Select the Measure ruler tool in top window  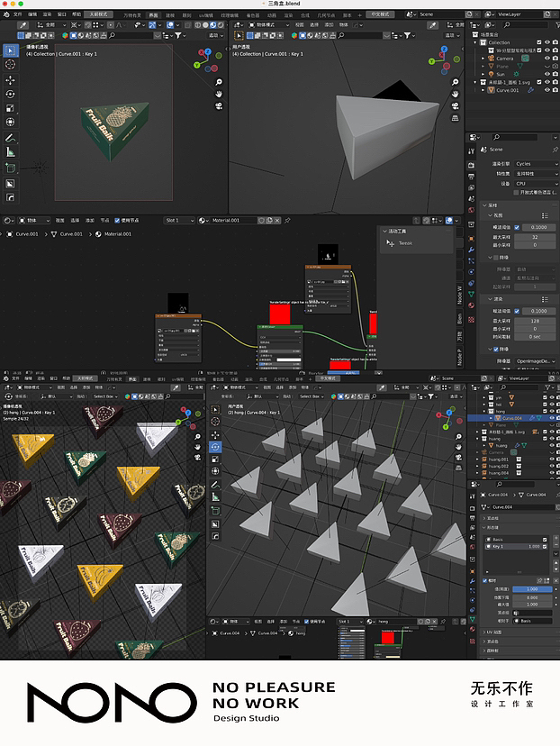(11, 152)
